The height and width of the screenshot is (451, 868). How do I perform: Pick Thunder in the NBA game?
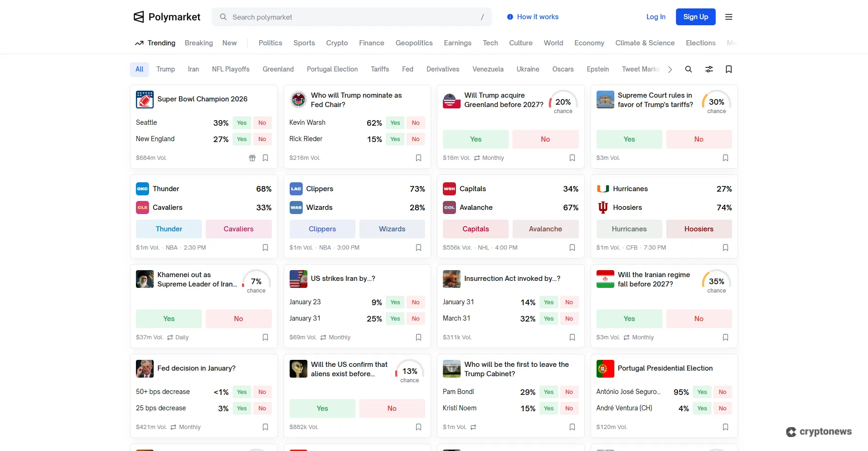click(x=169, y=229)
